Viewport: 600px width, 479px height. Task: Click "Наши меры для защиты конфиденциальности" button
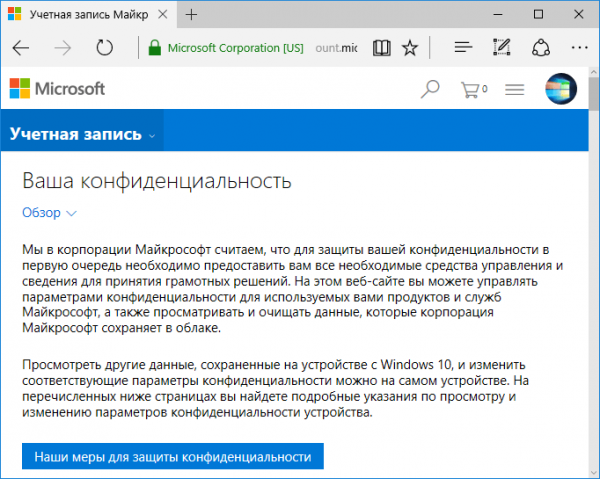coord(172,457)
